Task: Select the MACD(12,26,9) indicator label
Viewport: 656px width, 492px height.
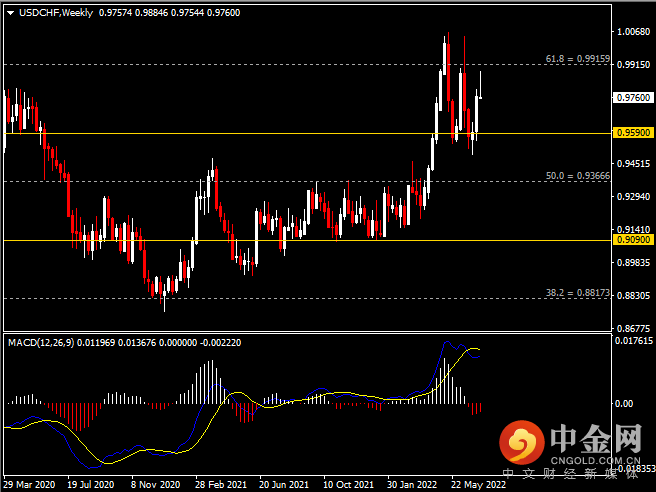Action: pos(41,343)
